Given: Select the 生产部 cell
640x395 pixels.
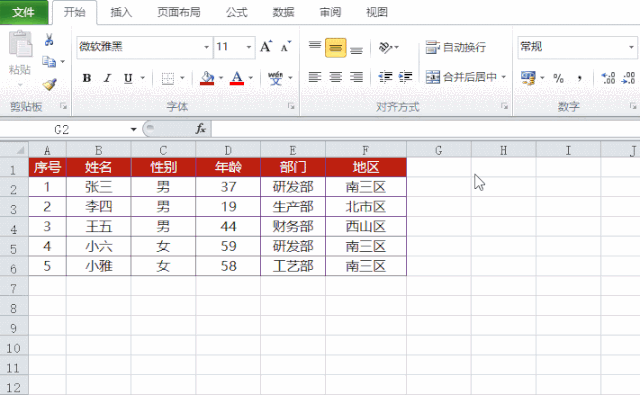Looking at the screenshot, I should click(x=293, y=206).
